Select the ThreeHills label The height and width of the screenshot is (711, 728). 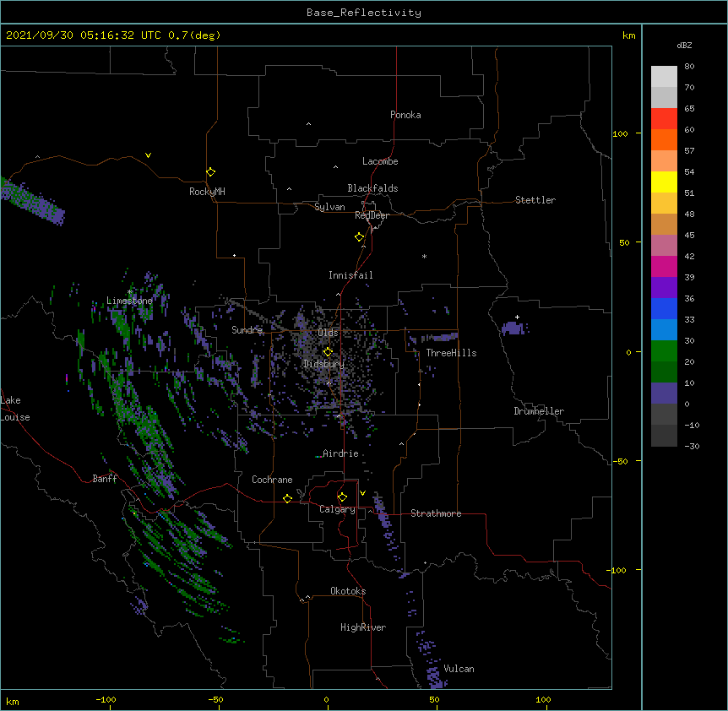click(x=451, y=353)
